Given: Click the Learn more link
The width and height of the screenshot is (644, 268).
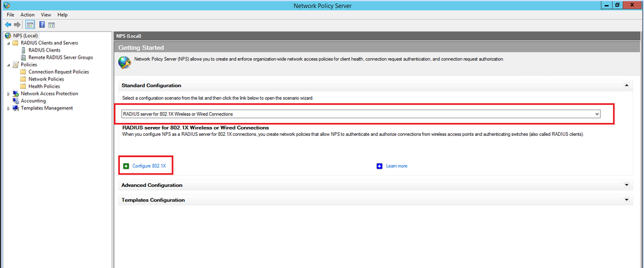Looking at the screenshot, I should tap(396, 166).
